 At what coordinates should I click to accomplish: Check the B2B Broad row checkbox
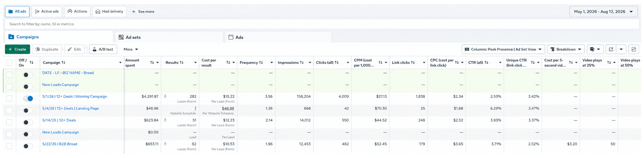click(x=9, y=146)
